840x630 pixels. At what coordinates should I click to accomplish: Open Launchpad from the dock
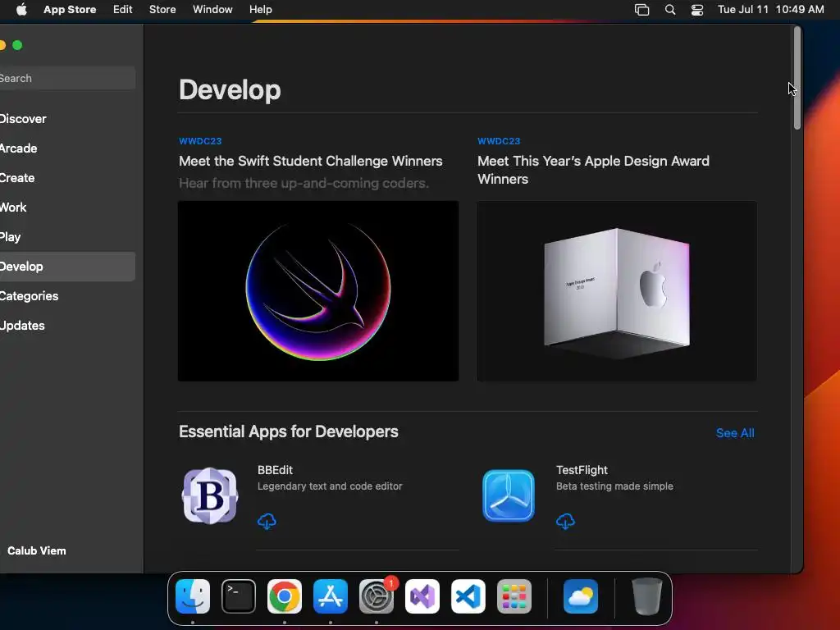514,596
